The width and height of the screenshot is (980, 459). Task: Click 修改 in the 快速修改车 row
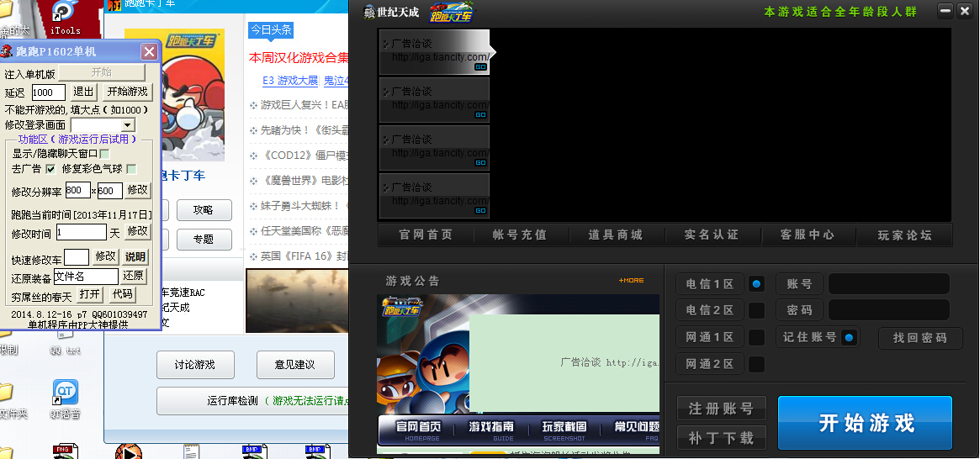pyautogui.click(x=106, y=256)
